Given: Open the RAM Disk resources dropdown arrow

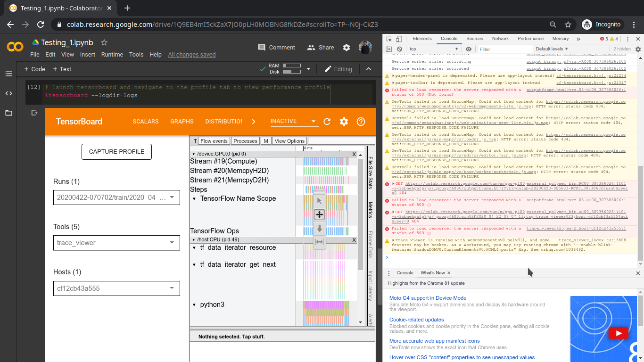Looking at the screenshot, I should [x=308, y=69].
